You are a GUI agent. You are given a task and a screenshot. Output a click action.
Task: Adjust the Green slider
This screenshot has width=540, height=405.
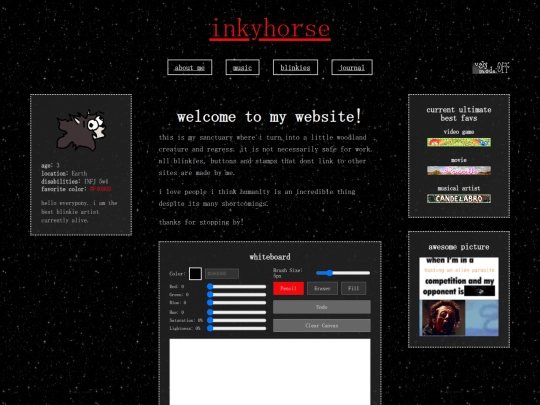coord(237,294)
